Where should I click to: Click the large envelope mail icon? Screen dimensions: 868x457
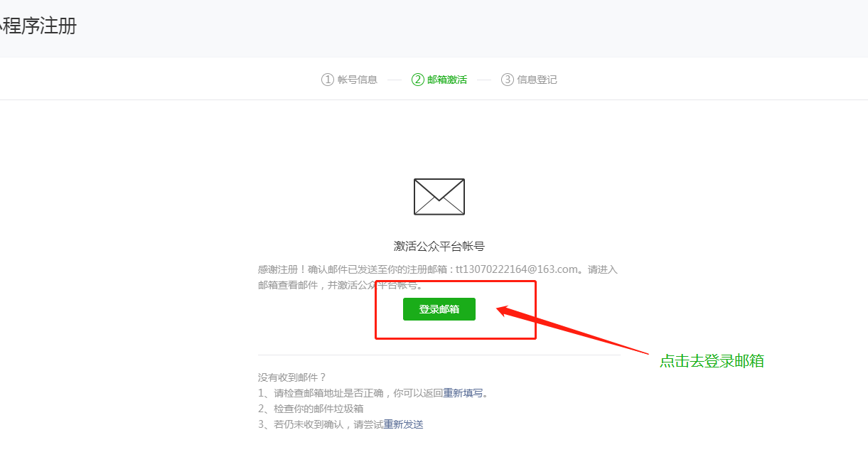[439, 196]
